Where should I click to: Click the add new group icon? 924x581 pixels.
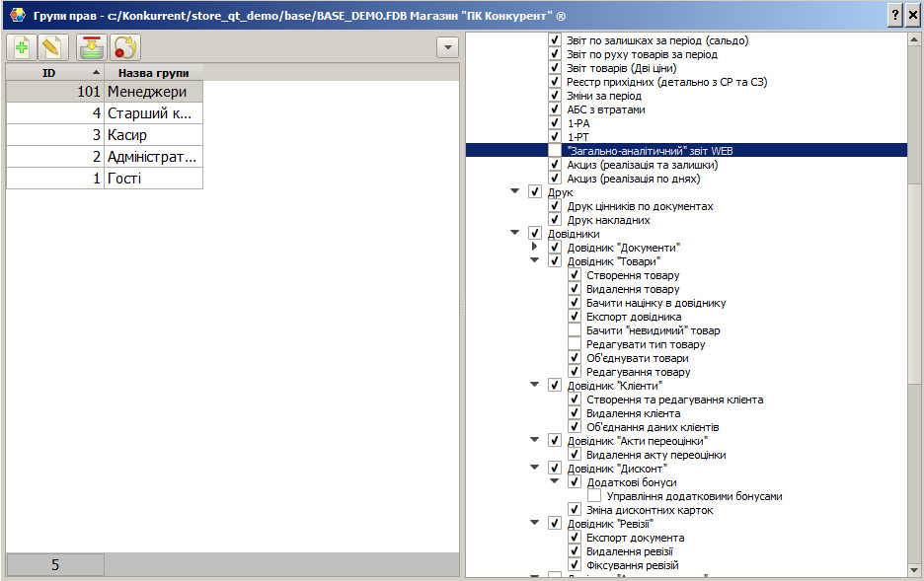pyautogui.click(x=22, y=47)
